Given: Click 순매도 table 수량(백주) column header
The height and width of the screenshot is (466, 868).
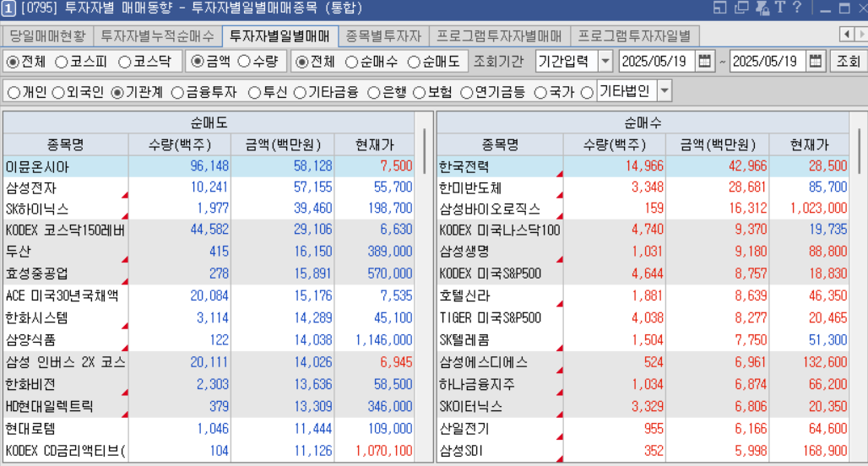Looking at the screenshot, I should pyautogui.click(x=179, y=145).
